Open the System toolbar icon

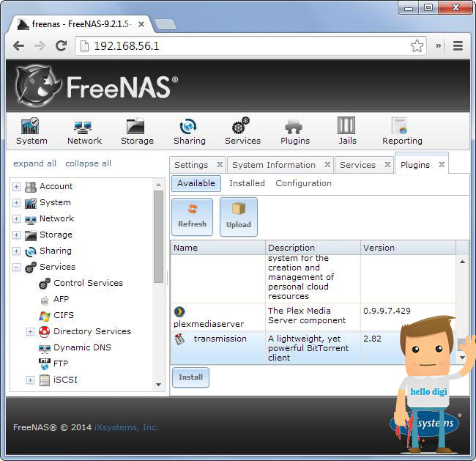click(x=31, y=126)
